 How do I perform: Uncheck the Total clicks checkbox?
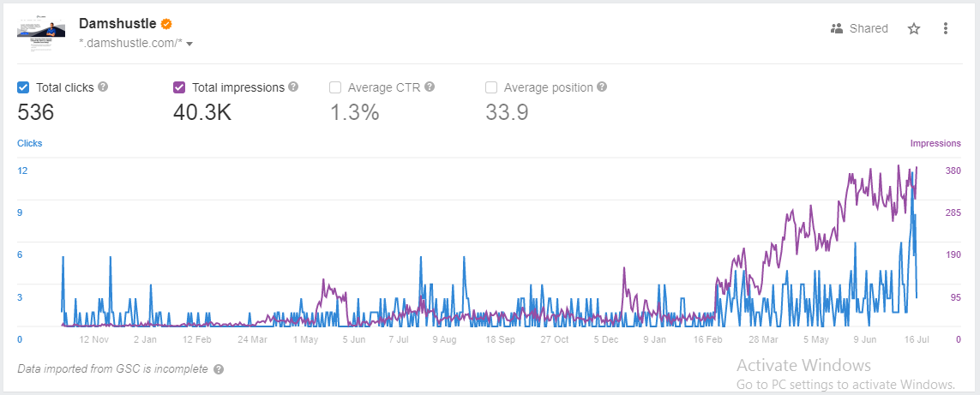point(23,87)
